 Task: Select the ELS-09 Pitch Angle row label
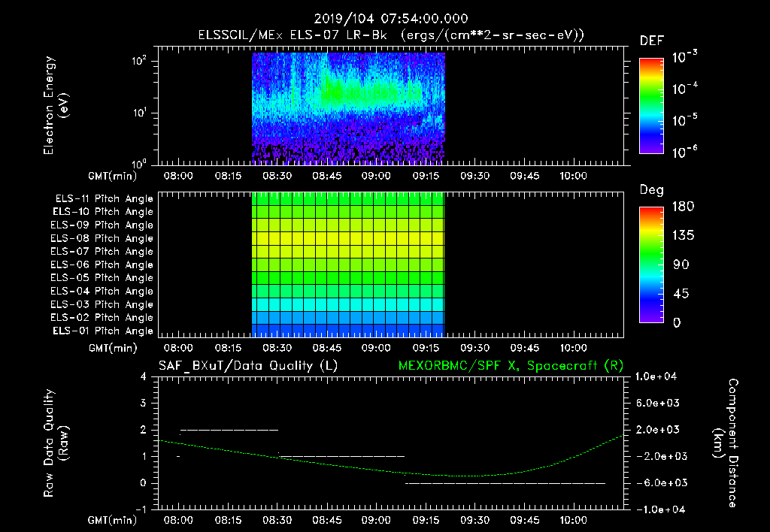[102, 225]
